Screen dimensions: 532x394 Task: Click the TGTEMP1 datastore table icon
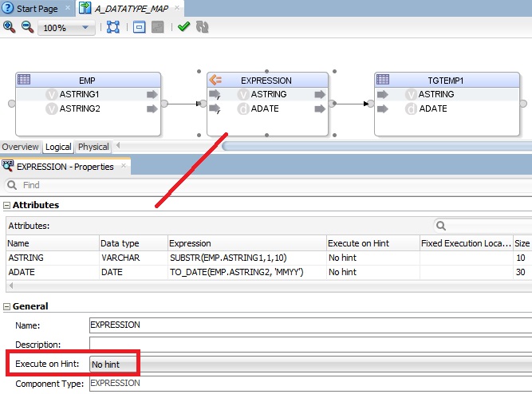(x=383, y=80)
